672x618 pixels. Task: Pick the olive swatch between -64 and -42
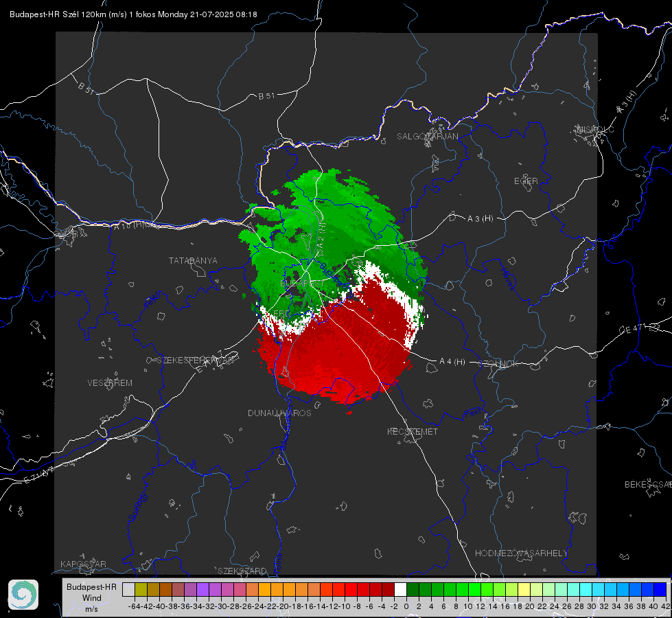click(141, 589)
